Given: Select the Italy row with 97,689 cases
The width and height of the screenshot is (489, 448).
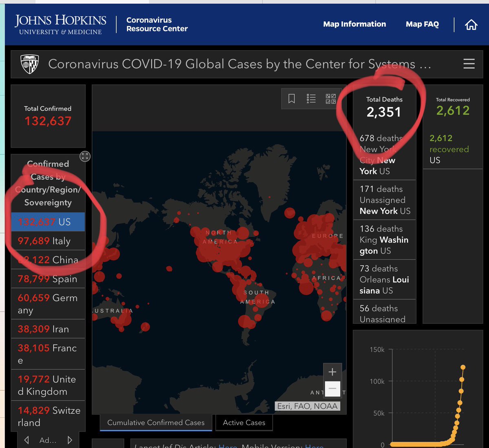Looking at the screenshot, I should click(x=48, y=241).
